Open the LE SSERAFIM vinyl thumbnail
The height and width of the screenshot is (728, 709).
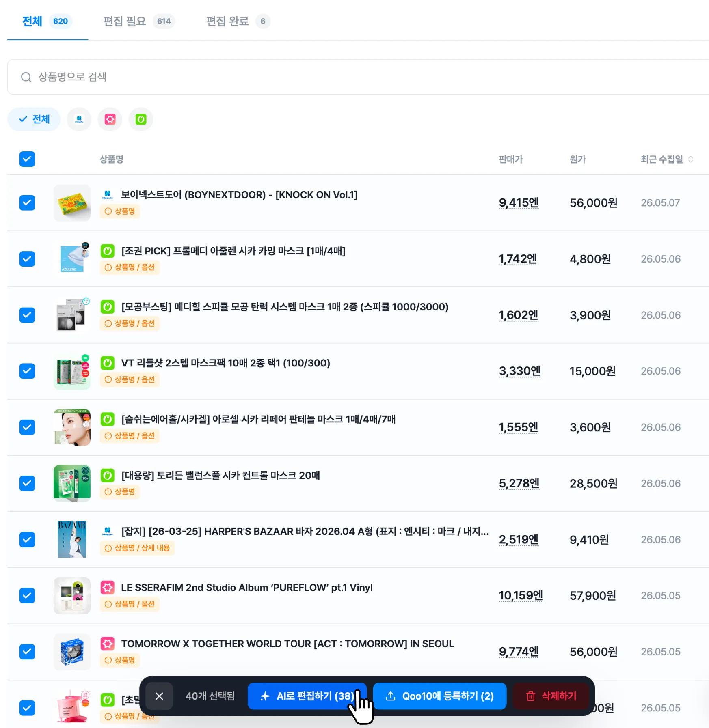[72, 596]
